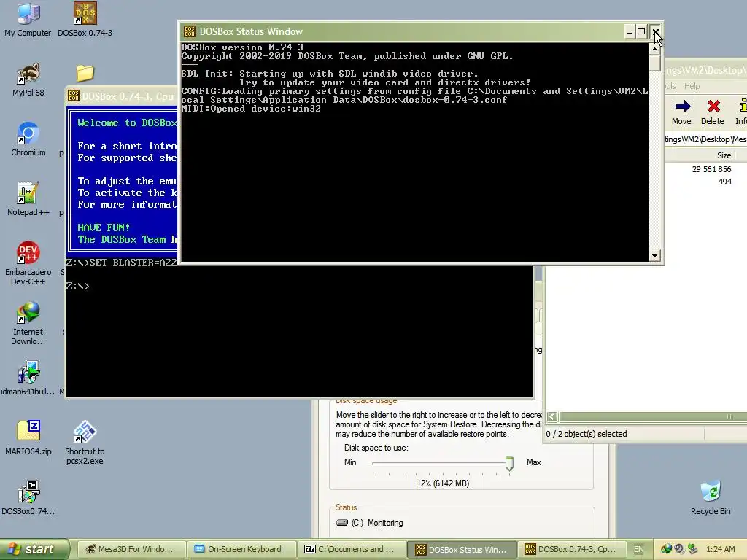Click the 7-Zip address path field
Image resolution: width=747 pixels, height=560 pixels.
coord(705,139)
